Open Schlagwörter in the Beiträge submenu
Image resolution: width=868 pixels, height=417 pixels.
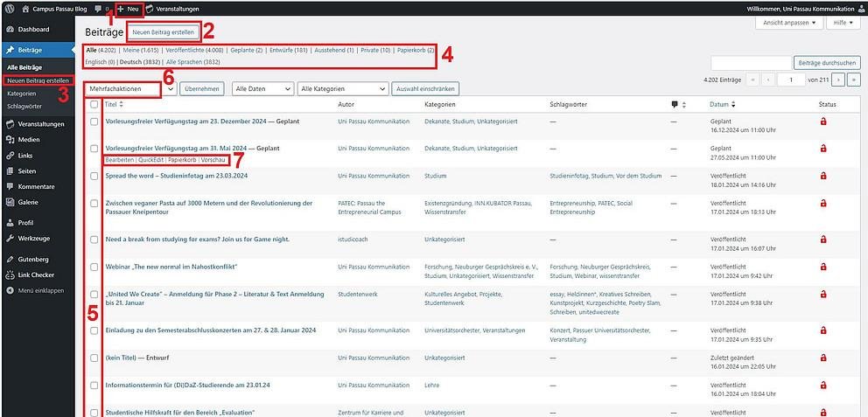(24, 106)
